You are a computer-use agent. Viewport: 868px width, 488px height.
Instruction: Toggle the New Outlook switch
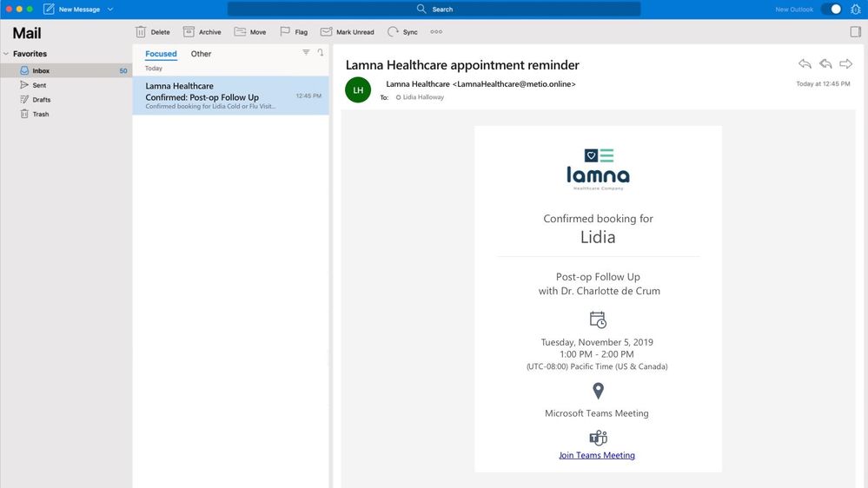pos(832,10)
